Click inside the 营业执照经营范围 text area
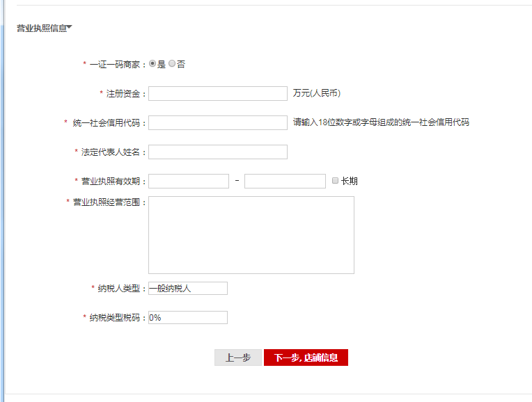The width and height of the screenshot is (532, 402). pyautogui.click(x=251, y=234)
